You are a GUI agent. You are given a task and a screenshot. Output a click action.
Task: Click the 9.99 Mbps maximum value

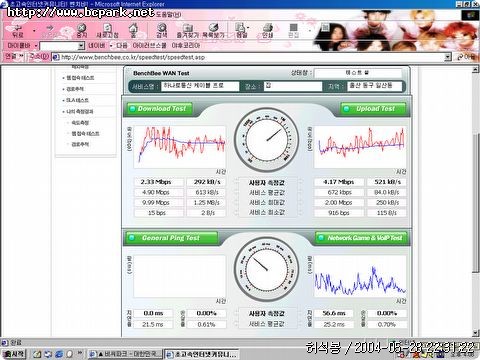point(159,203)
